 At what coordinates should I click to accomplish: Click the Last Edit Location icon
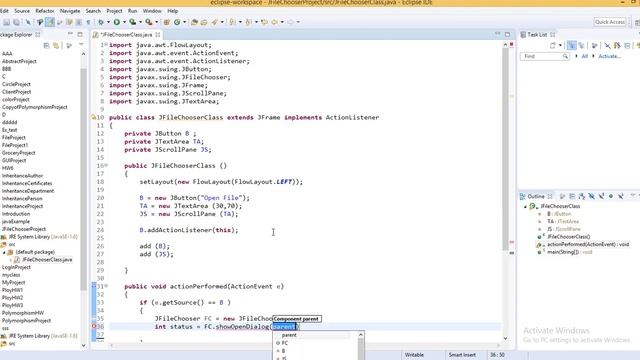coord(264,22)
